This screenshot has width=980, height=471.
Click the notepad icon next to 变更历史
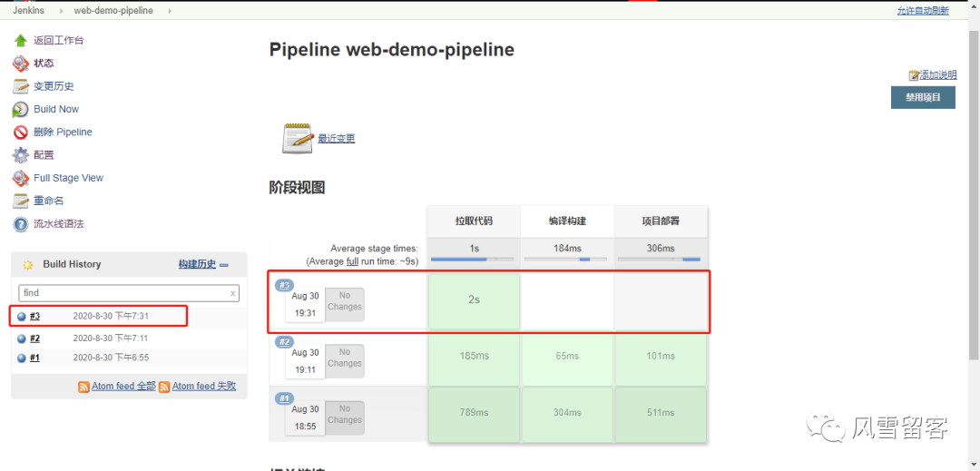pos(21,86)
